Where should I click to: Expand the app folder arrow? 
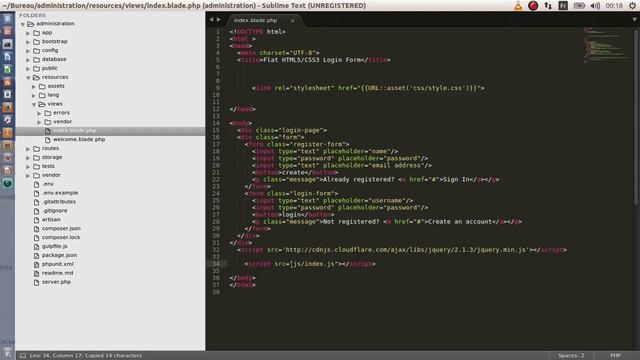click(x=28, y=33)
